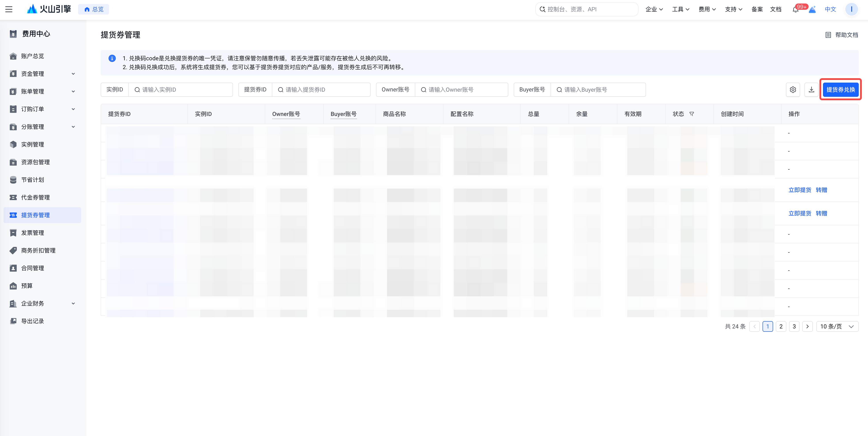868x436 pixels.
Task: Open the 企业 top menu dropdown
Action: (654, 9)
